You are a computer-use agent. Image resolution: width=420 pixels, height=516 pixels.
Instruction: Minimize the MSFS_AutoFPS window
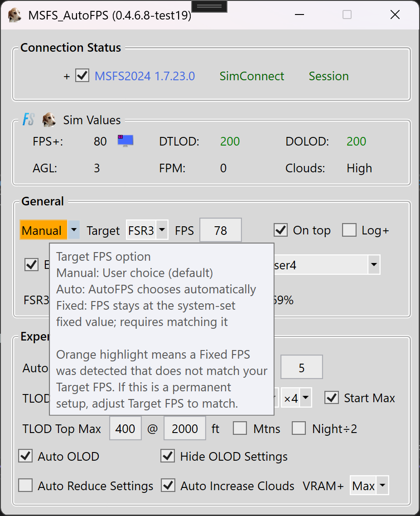tap(299, 15)
